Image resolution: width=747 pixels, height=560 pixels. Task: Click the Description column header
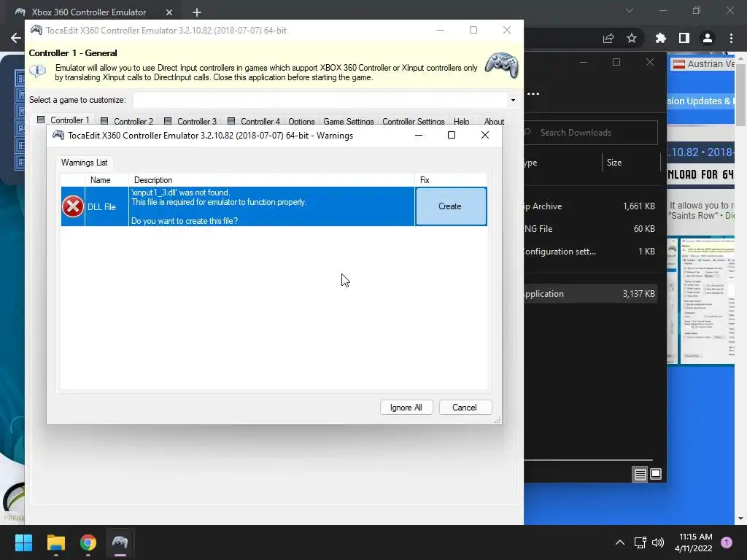[x=271, y=180]
